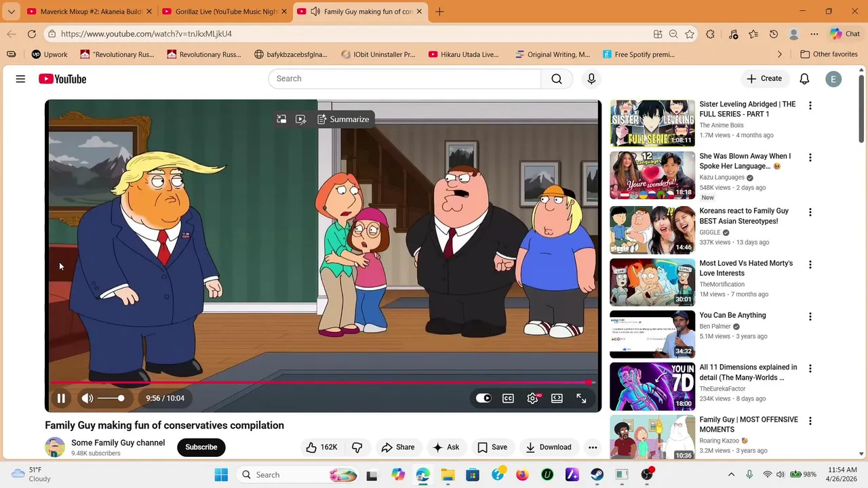
Task: Subscribe to Some Family Guy channel
Action: (201, 447)
